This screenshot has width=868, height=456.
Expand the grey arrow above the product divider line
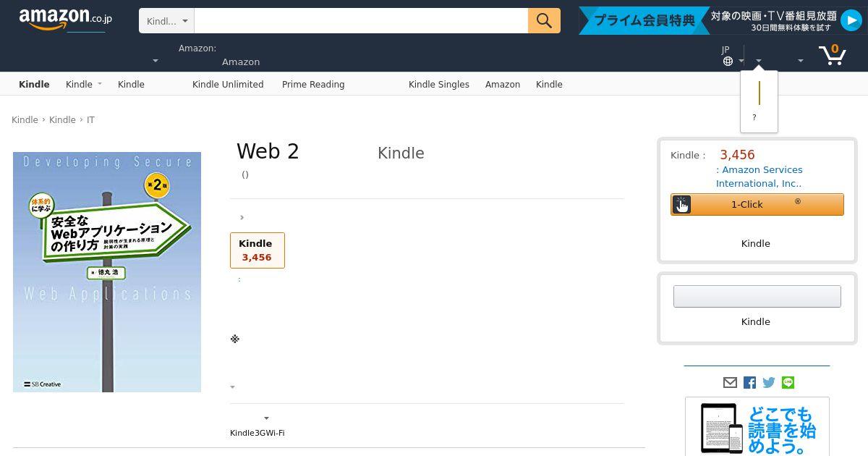(232, 387)
